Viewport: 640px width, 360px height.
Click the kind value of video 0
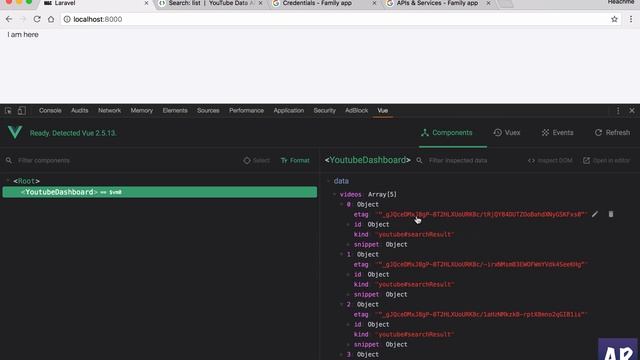[x=415, y=235]
